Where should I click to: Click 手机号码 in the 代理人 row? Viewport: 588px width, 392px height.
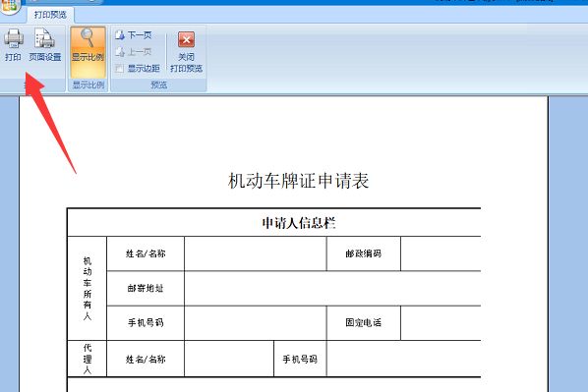pos(300,359)
